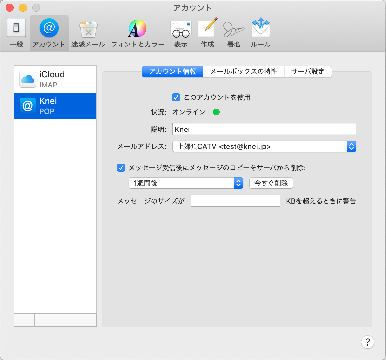Image resolution: width=386 pixels, height=360 pixels.
Task: Click the message size KB field
Action: [x=235, y=201]
